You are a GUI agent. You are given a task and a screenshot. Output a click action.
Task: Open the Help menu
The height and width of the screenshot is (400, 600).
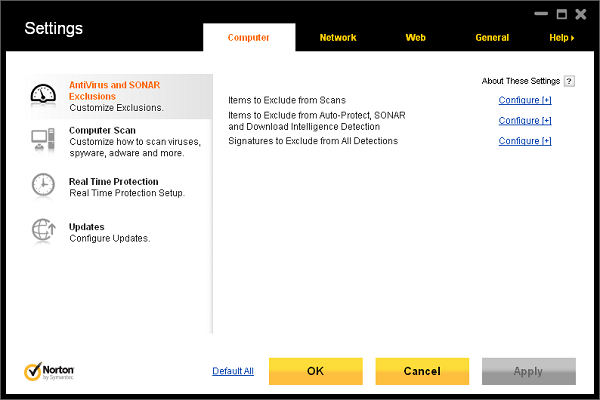click(562, 38)
